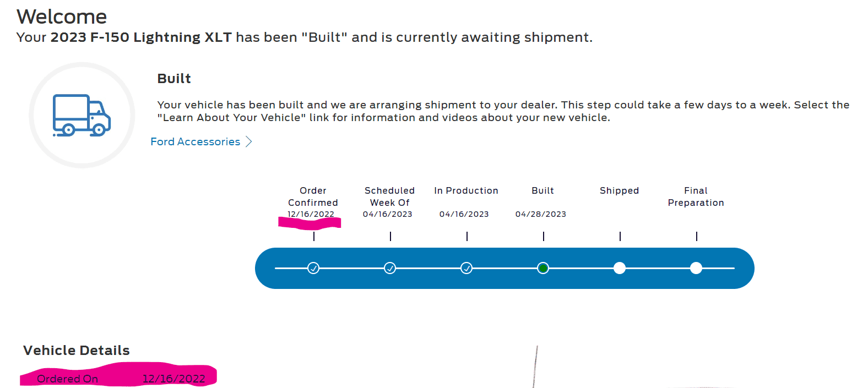Click the In Production checkmark circle
Image resolution: width=868 pixels, height=388 pixels.
[466, 268]
